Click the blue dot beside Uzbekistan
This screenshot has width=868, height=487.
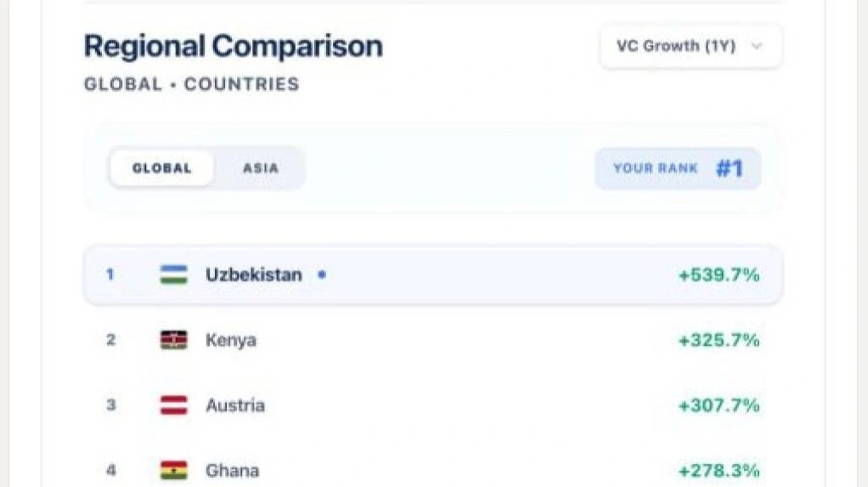pyautogui.click(x=322, y=275)
